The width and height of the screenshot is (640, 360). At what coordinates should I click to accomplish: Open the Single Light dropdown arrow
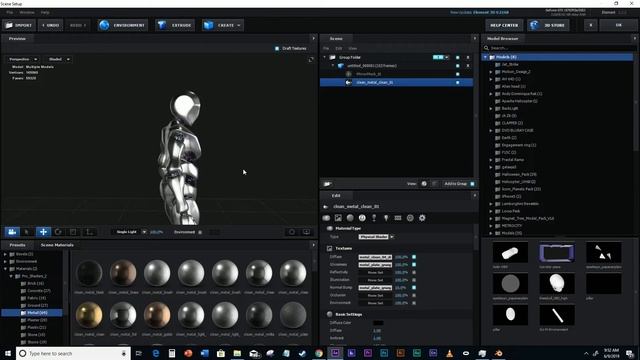click(144, 232)
